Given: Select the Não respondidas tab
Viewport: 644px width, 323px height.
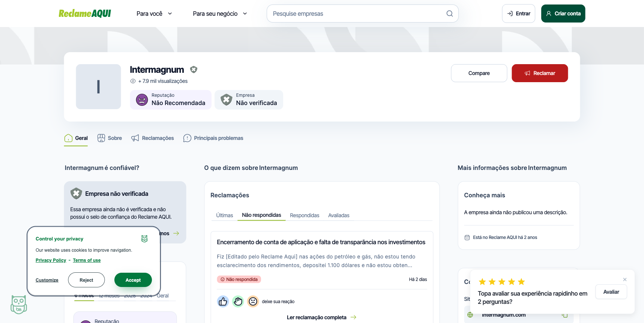Looking at the screenshot, I should pyautogui.click(x=261, y=215).
